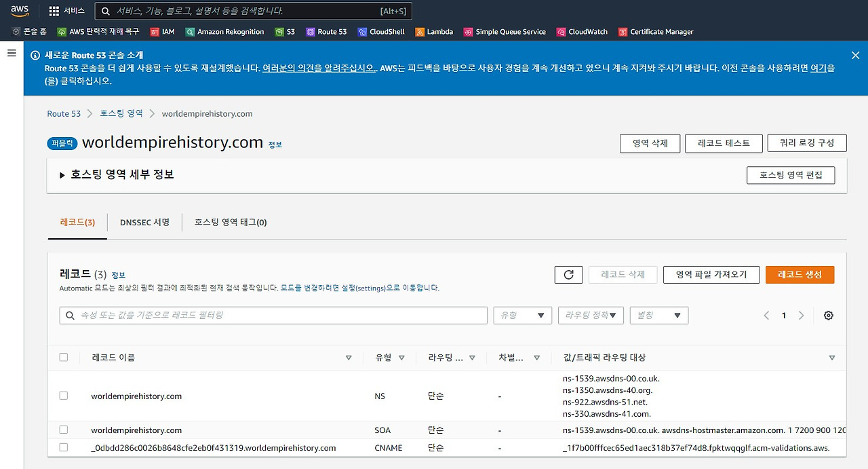Open the IAM console shortcut
The width and height of the screenshot is (868, 469).
point(163,31)
